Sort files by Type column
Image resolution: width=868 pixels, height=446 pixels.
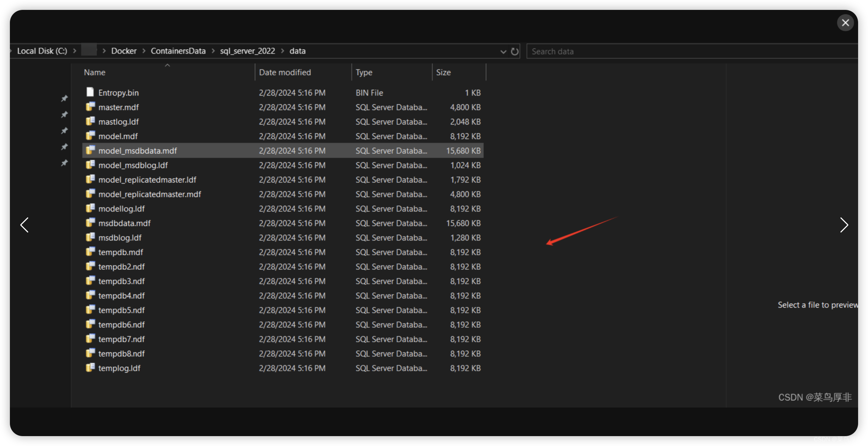tap(364, 72)
